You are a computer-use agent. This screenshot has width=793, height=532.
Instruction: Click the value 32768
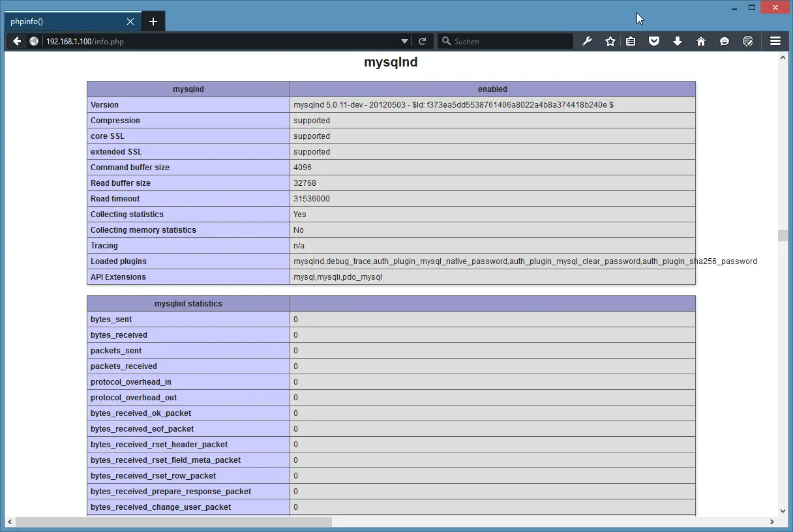pos(305,183)
